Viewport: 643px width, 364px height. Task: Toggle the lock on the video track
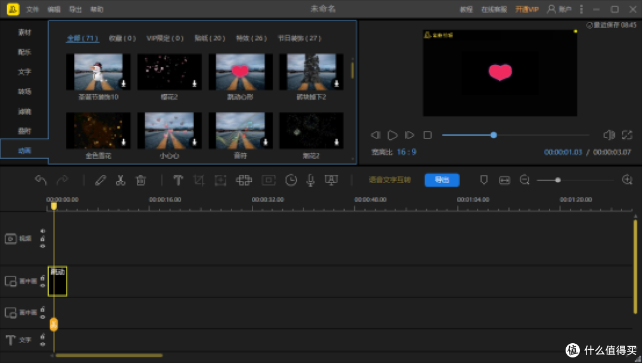[x=43, y=239]
